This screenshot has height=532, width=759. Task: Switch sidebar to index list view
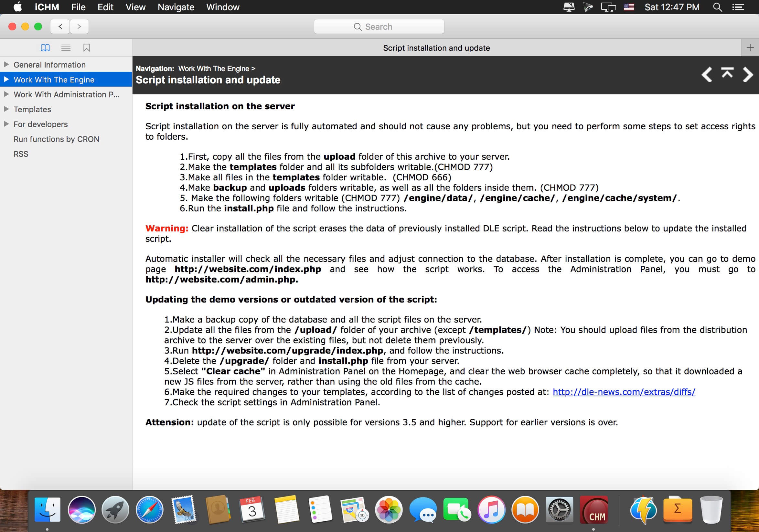66,48
